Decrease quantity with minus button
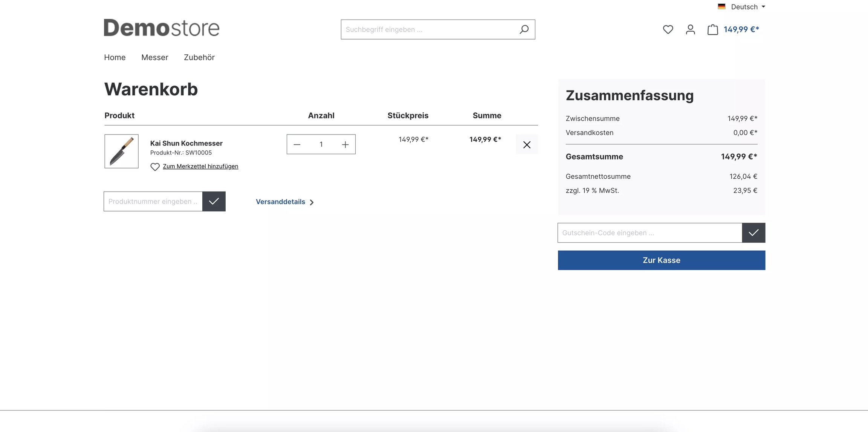Viewport: 868px width, 432px height. click(x=297, y=144)
